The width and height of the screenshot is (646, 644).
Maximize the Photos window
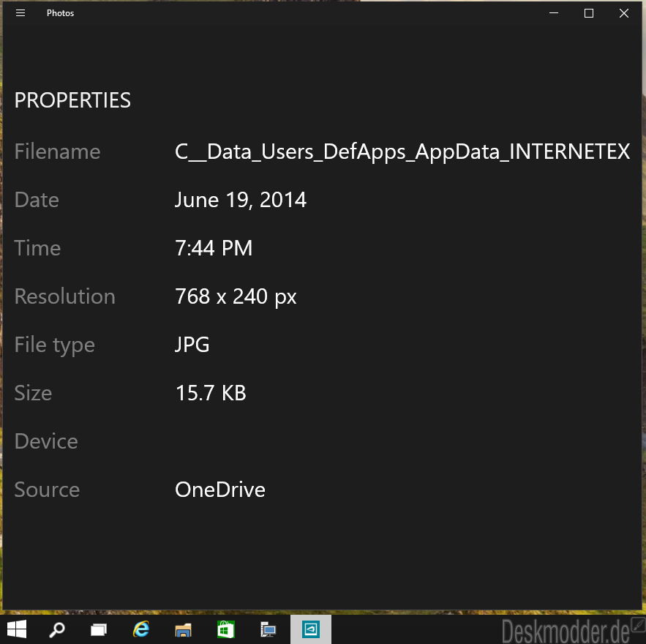589,13
